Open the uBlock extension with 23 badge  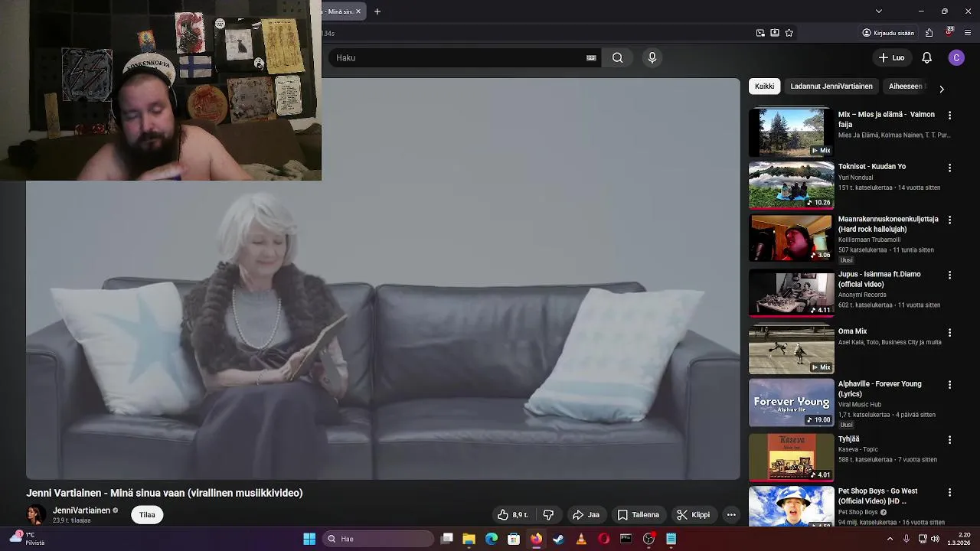tap(949, 32)
